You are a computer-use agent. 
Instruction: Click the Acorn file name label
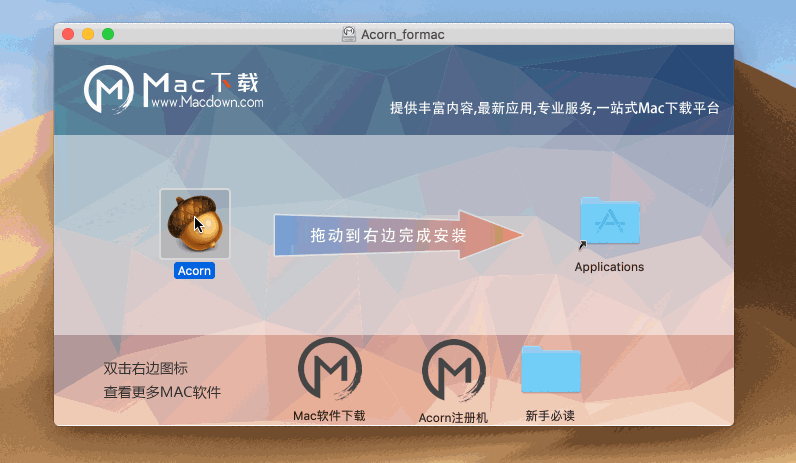[x=194, y=271]
